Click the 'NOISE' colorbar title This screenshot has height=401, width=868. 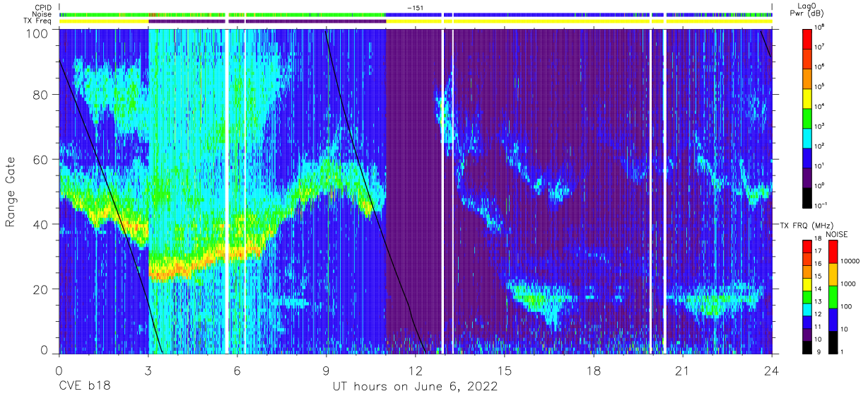point(837,233)
